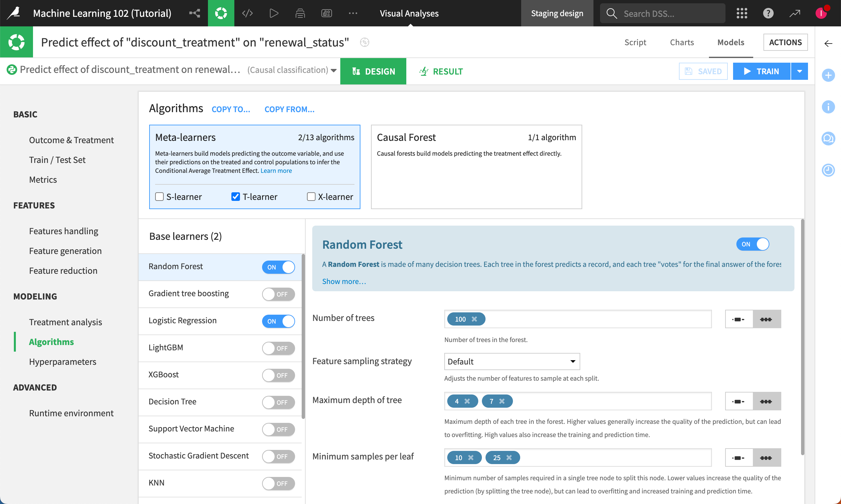Screen dimensions: 841x504
Task: Click the plus icon in right sidebar
Action: (828, 75)
